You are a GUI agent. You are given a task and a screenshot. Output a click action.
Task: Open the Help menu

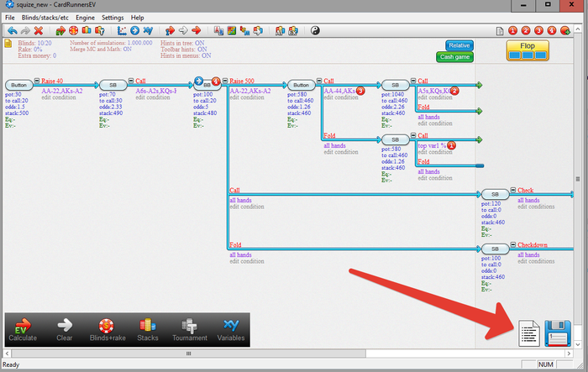pyautogui.click(x=137, y=18)
